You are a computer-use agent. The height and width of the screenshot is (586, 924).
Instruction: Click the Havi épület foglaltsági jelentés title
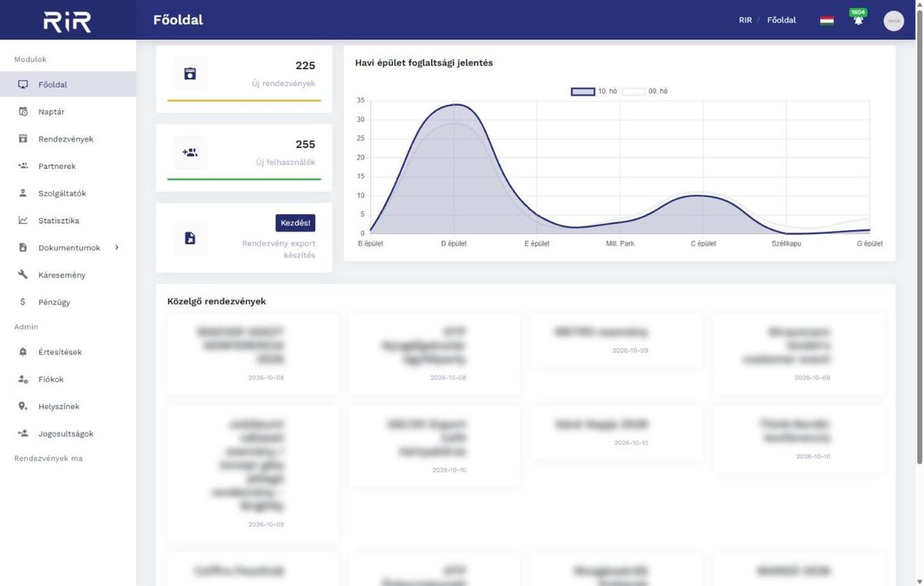424,62
